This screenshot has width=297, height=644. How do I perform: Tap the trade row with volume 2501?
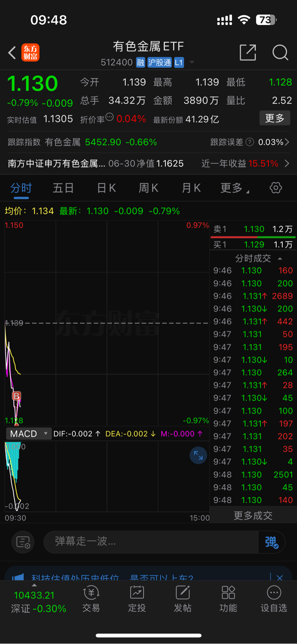(253, 474)
